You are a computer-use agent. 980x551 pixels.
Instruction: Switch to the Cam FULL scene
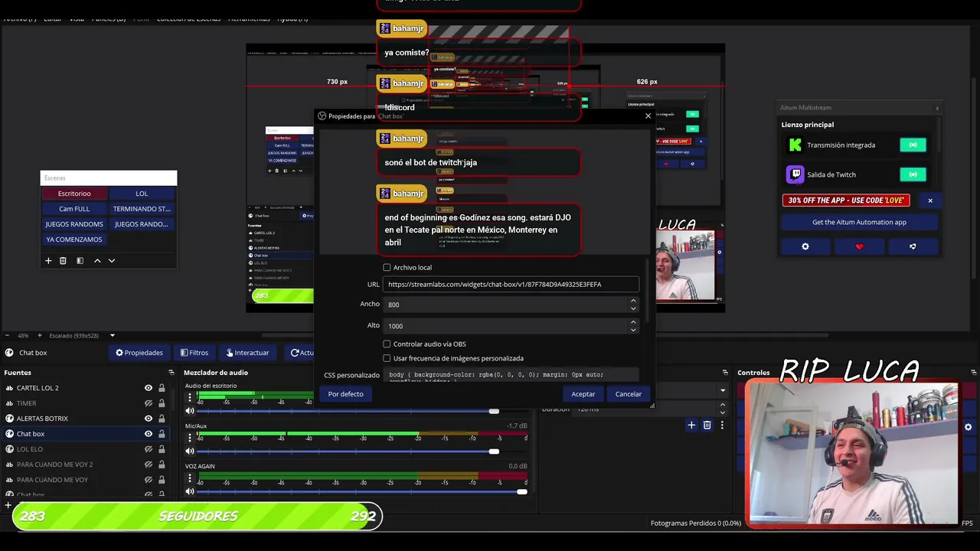[74, 209]
